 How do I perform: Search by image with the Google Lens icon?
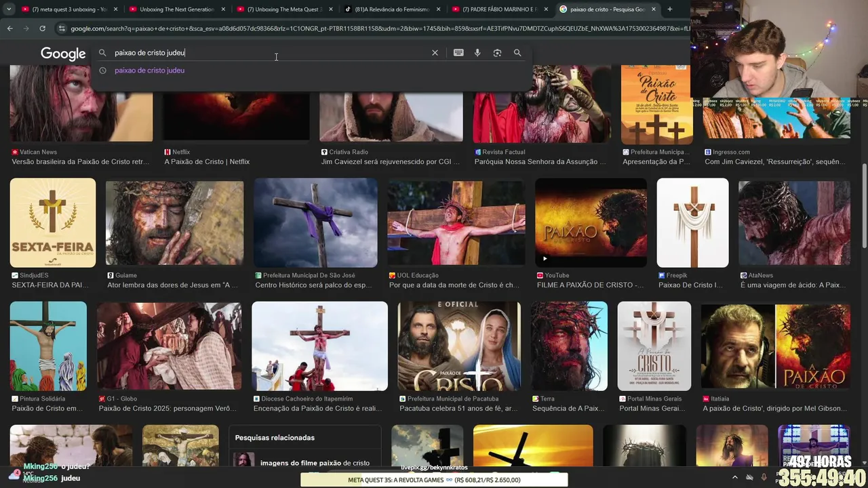pyautogui.click(x=497, y=53)
